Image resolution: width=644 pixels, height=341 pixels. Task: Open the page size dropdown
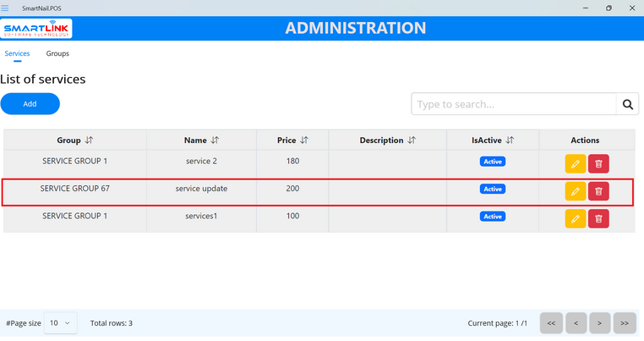[60, 323]
